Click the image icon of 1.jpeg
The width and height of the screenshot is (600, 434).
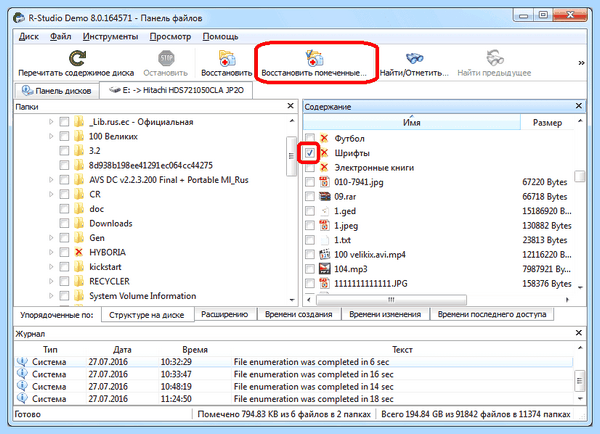coord(324,225)
